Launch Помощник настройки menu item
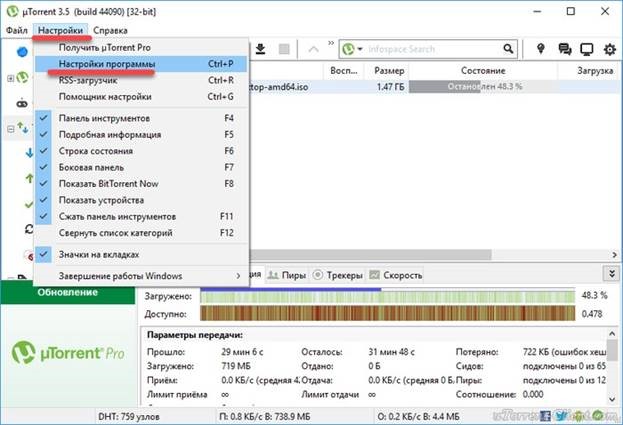This screenshot has height=425, width=623. click(141, 97)
